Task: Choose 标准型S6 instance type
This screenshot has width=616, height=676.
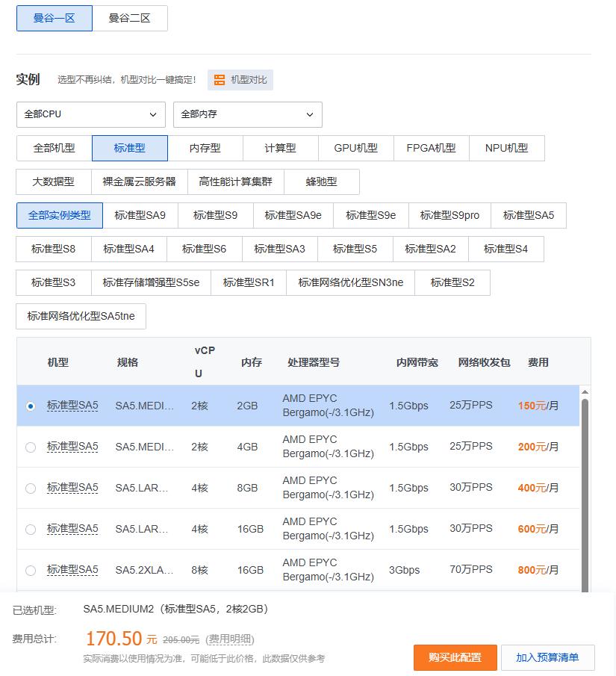Action: coord(205,249)
